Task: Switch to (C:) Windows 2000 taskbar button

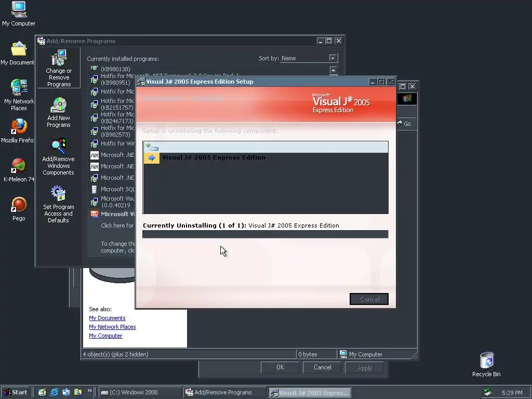Action: 140,393
